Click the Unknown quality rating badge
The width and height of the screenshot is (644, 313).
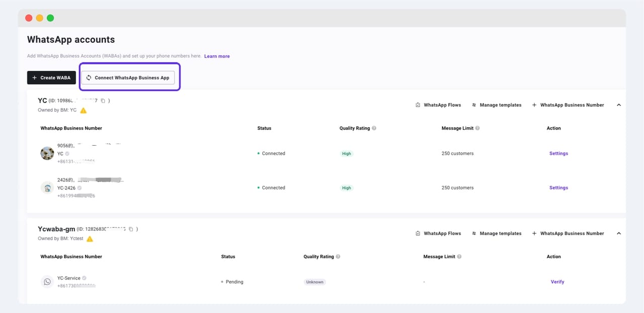point(315,282)
